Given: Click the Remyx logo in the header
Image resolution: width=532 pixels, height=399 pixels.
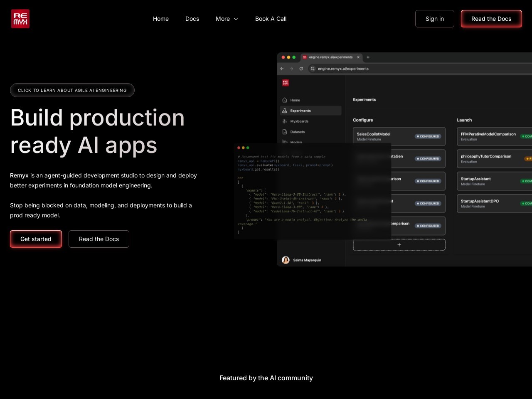Looking at the screenshot, I should click(x=20, y=19).
